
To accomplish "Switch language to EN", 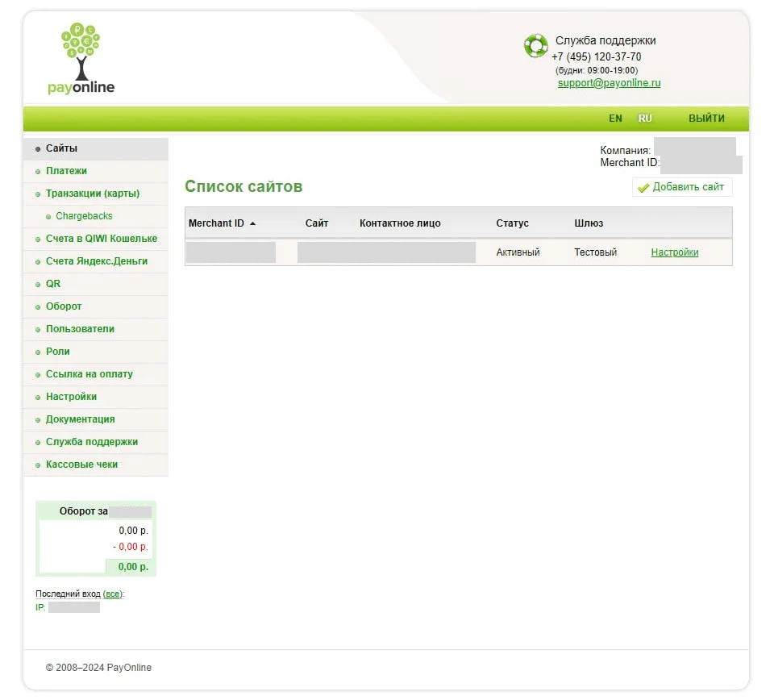I will tap(615, 119).
